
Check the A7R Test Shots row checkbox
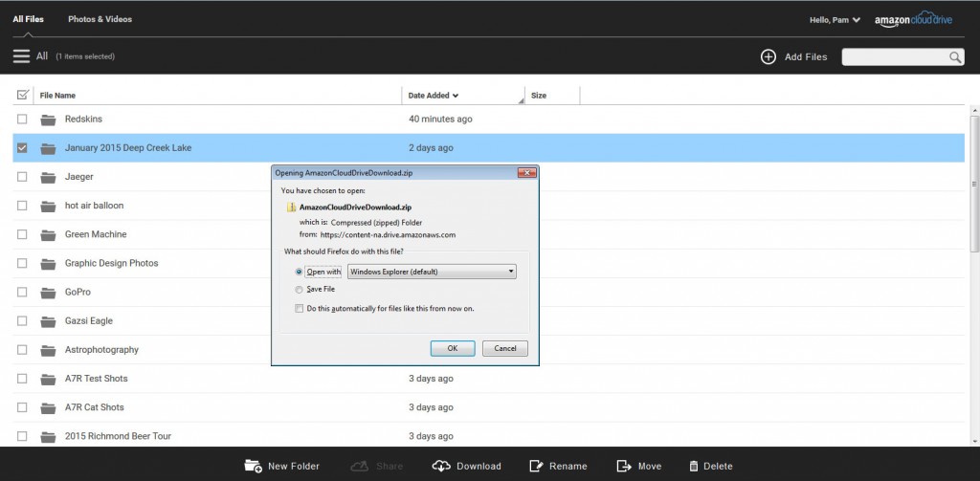point(22,379)
